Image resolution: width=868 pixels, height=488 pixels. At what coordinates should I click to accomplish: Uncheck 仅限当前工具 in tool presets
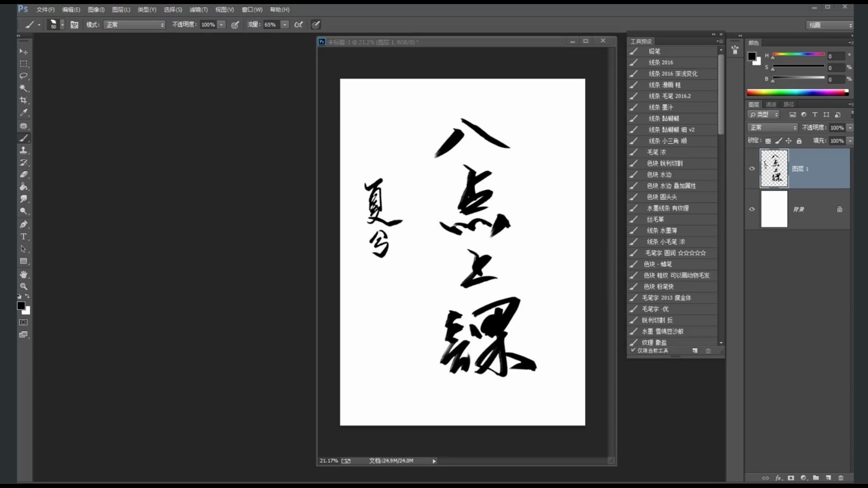coord(632,351)
